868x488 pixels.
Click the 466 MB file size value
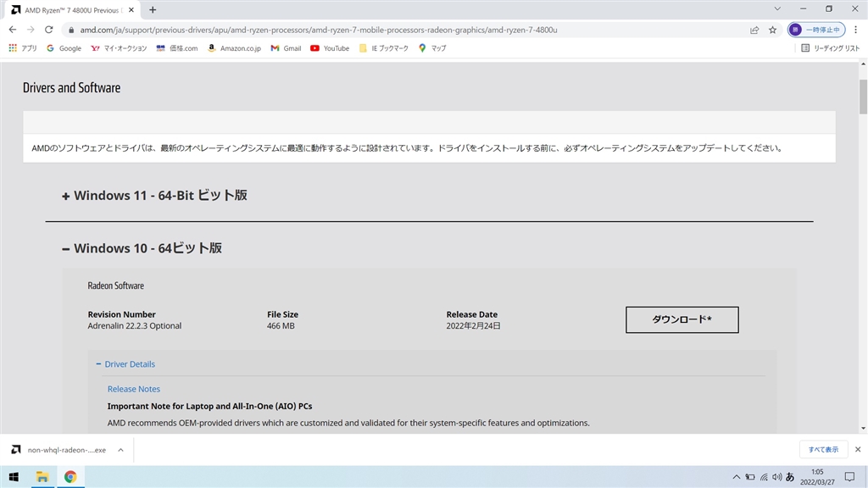(x=281, y=326)
